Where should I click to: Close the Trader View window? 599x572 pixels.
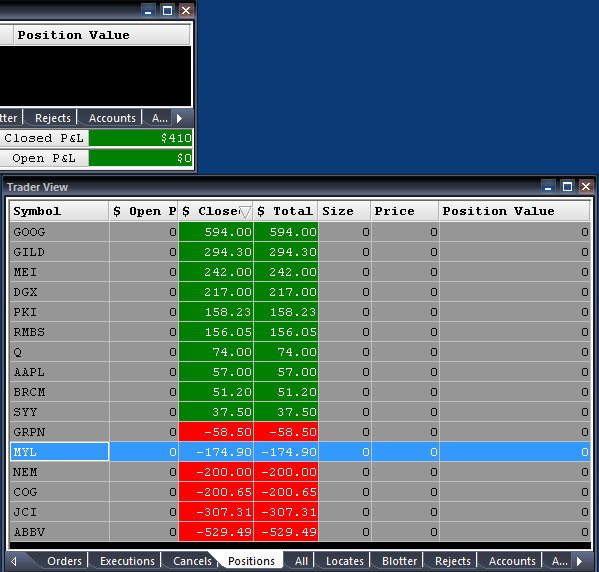[x=586, y=186]
